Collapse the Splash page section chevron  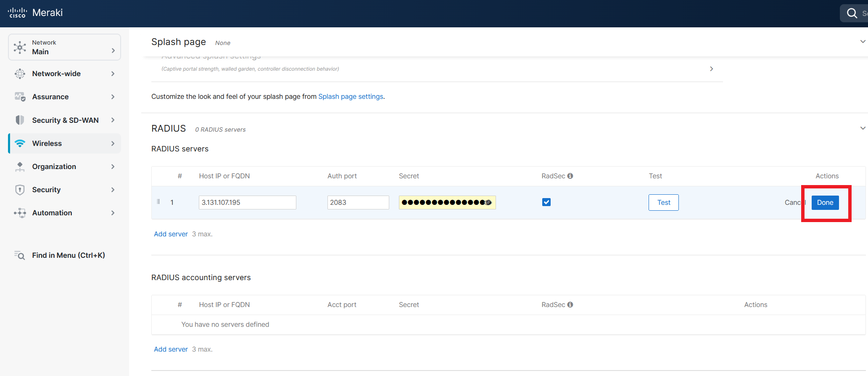pos(863,42)
